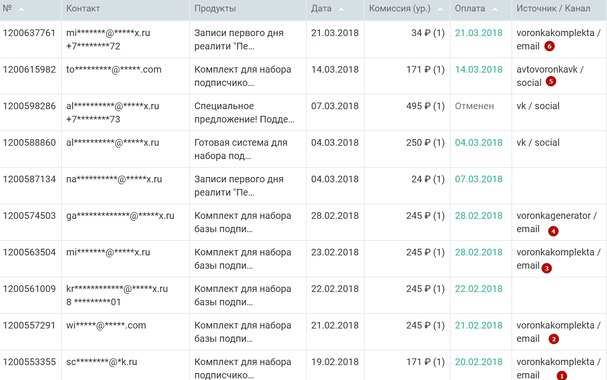Sort by Комиссия (ур.) column arrow

(440, 9)
